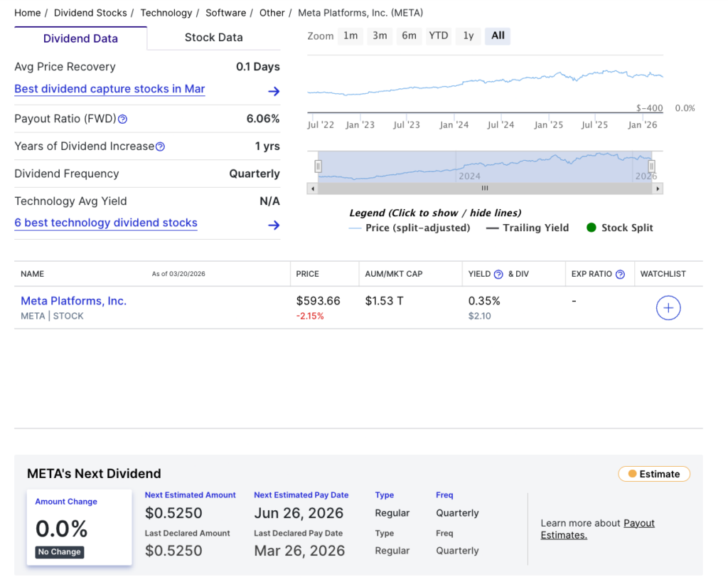The image size is (728, 582).
Task: Switch to the Stock Data tab
Action: pos(213,37)
